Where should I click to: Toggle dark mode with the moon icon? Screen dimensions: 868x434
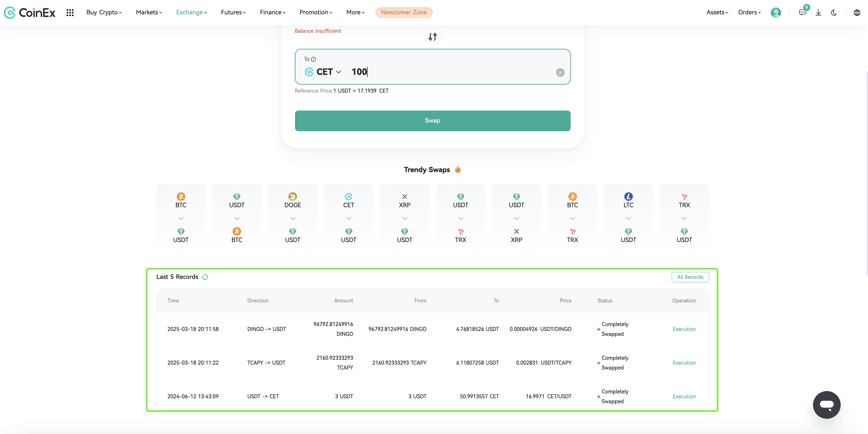[x=834, y=12]
